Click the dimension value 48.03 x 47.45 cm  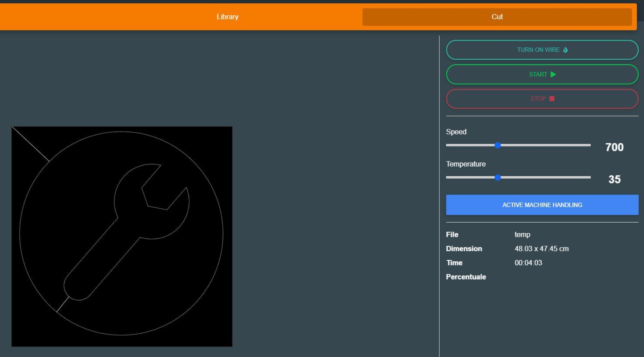click(541, 249)
